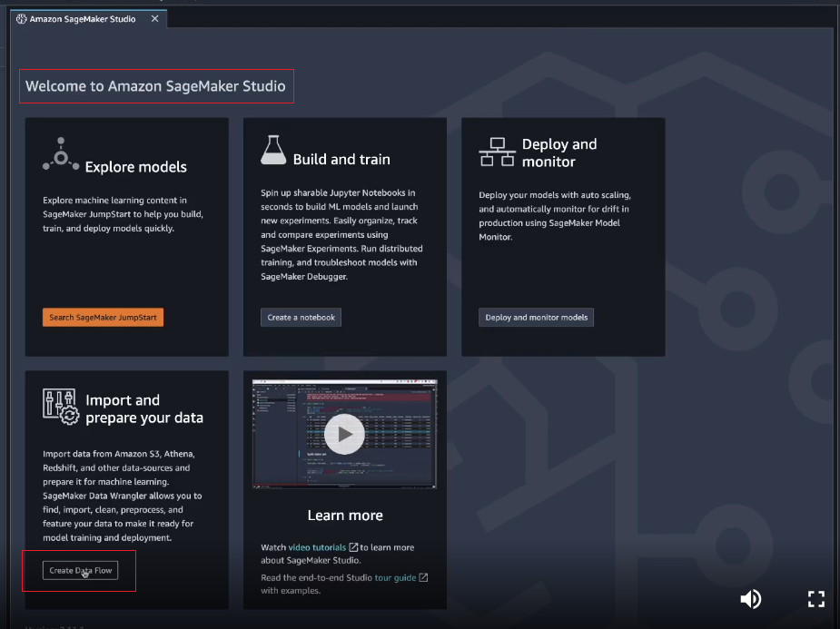Image resolution: width=840 pixels, height=629 pixels.
Task: Select the Amazon SageMaker Studio tab title
Action: tap(83, 19)
